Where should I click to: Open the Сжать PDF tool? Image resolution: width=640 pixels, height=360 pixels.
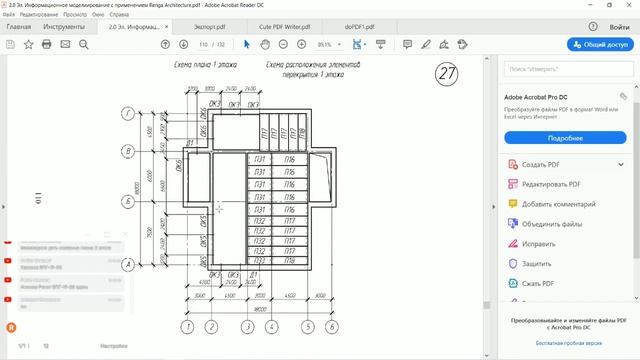pyautogui.click(x=531, y=283)
